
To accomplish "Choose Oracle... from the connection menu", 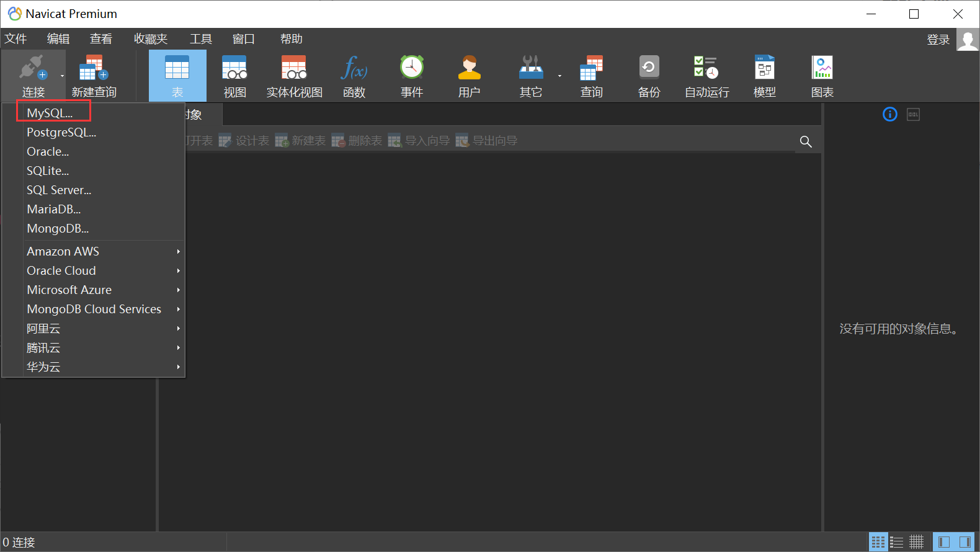I will (x=94, y=151).
